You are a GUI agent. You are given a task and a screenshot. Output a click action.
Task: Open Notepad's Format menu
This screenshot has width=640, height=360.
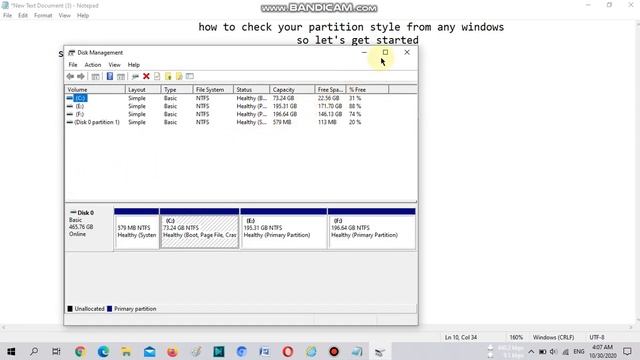[x=43, y=16]
